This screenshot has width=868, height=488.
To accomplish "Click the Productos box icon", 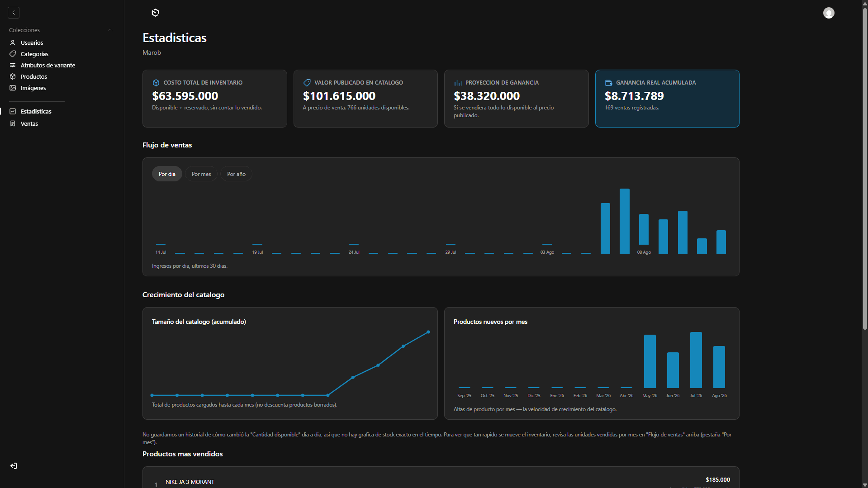I will pyautogui.click(x=13, y=76).
